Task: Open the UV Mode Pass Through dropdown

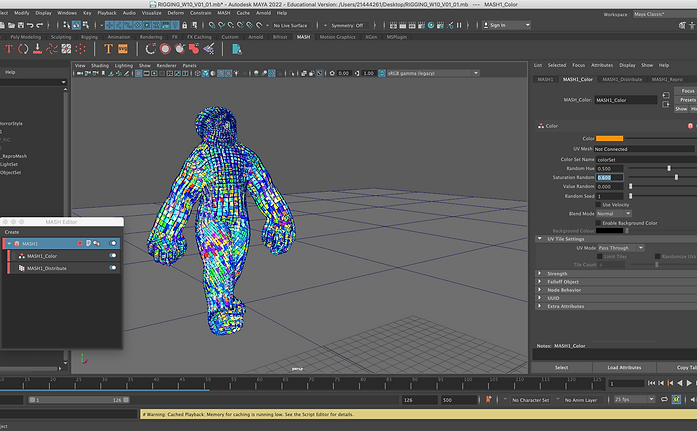Action: click(x=621, y=248)
